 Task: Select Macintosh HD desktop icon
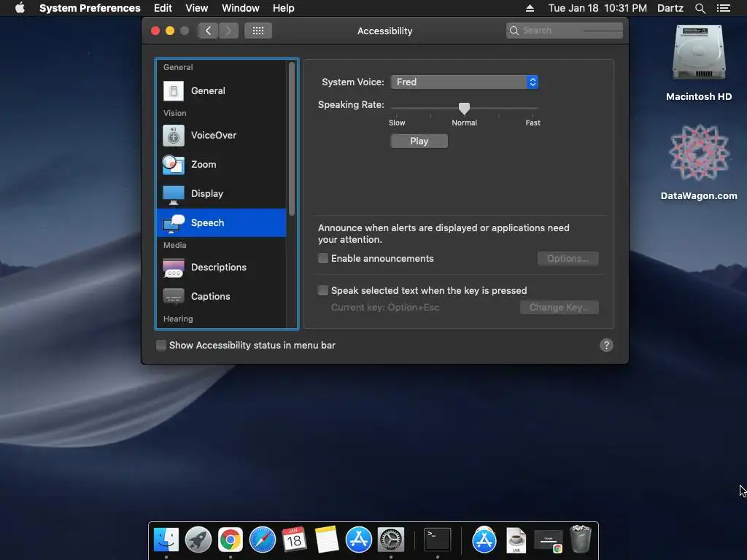pos(698,63)
